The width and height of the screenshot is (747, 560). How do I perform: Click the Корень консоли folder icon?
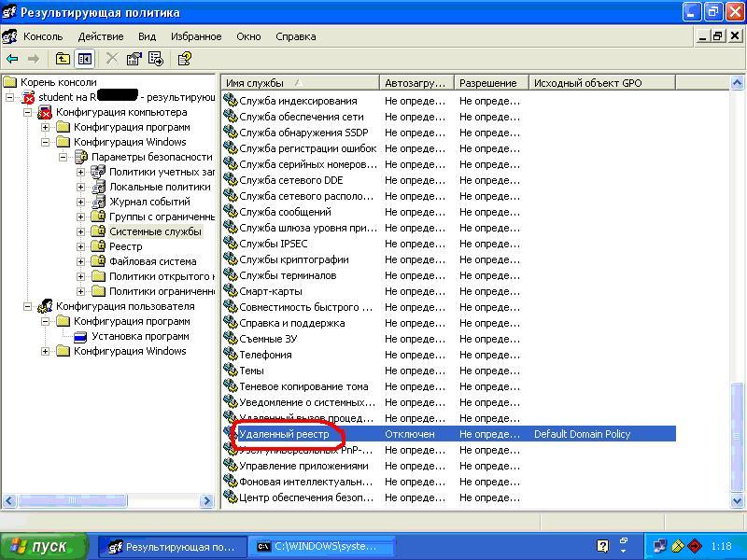pos(10,82)
